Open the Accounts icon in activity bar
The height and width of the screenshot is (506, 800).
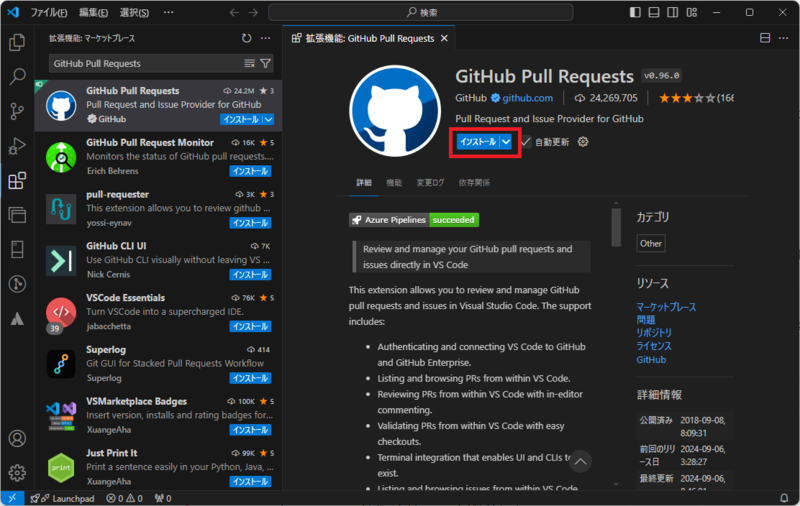pos(17,438)
